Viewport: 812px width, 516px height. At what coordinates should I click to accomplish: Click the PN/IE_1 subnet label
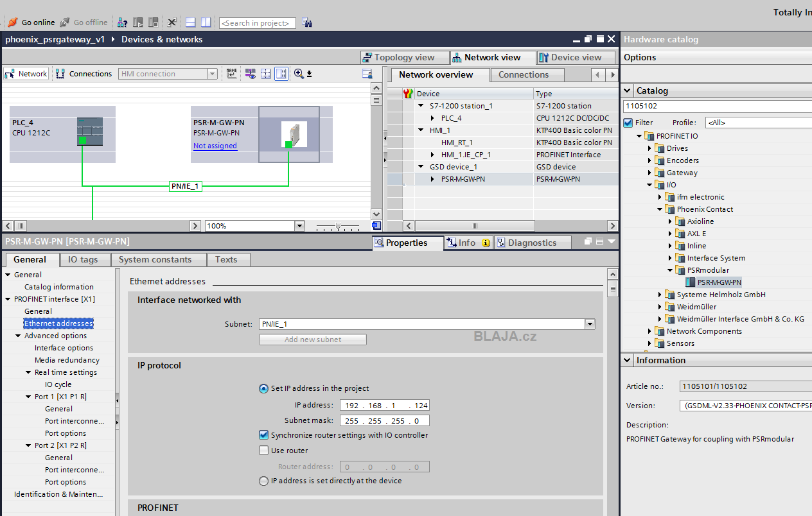coord(186,186)
